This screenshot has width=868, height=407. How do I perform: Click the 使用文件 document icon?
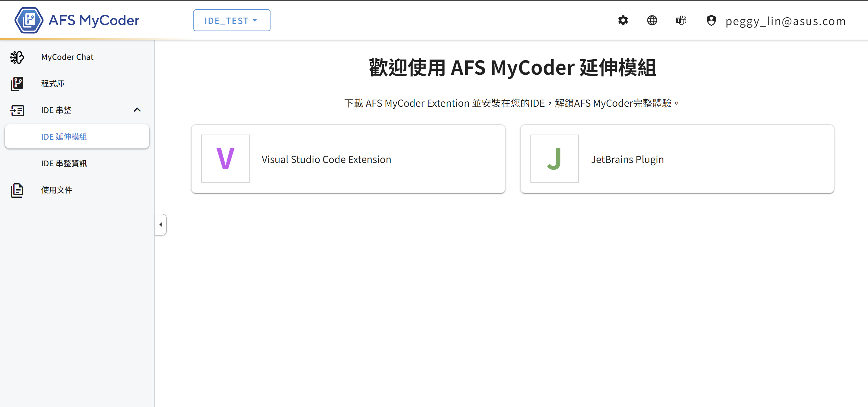pos(17,190)
